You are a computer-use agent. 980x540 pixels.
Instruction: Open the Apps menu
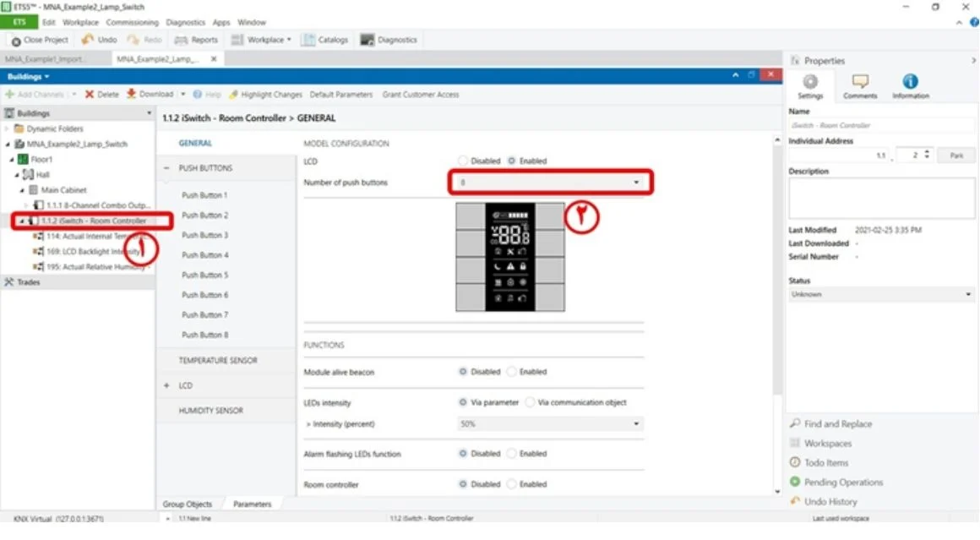point(221,23)
